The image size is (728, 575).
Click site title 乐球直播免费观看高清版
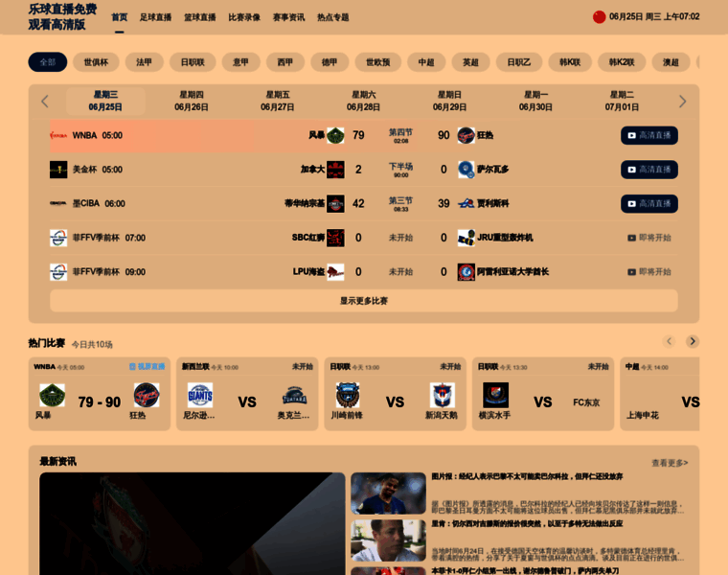coord(62,16)
